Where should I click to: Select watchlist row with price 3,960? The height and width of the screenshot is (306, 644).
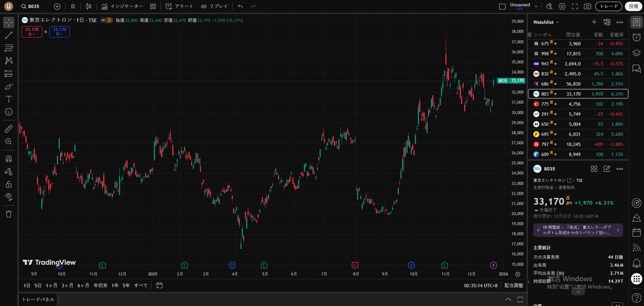tap(578, 43)
